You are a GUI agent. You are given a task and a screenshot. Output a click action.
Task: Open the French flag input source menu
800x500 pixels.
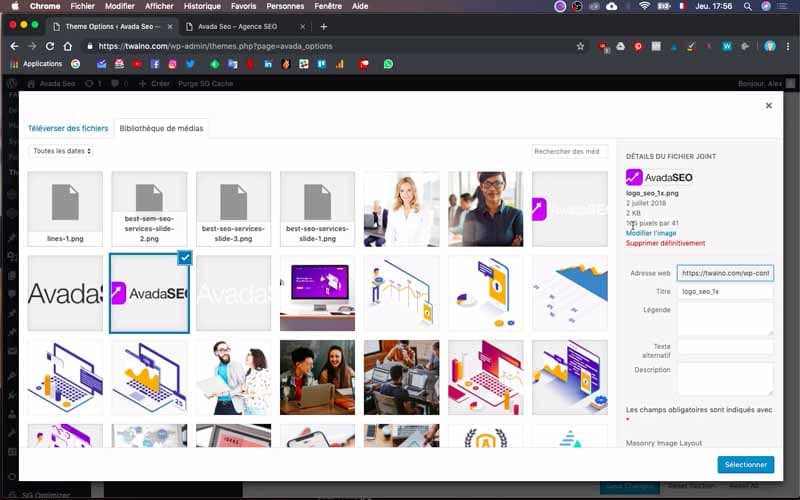pyautogui.click(x=681, y=6)
